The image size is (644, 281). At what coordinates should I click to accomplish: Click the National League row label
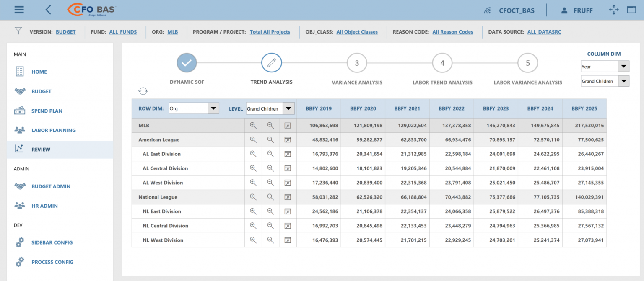pos(158,197)
